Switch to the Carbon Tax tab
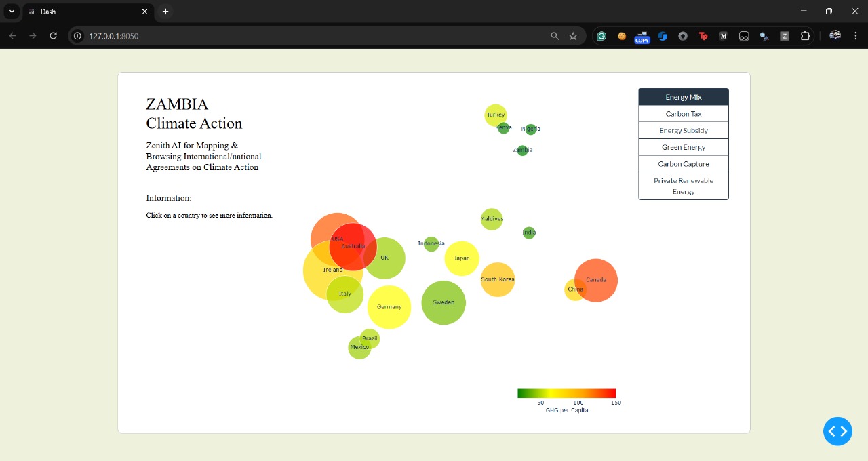The width and height of the screenshot is (868, 461). [684, 114]
